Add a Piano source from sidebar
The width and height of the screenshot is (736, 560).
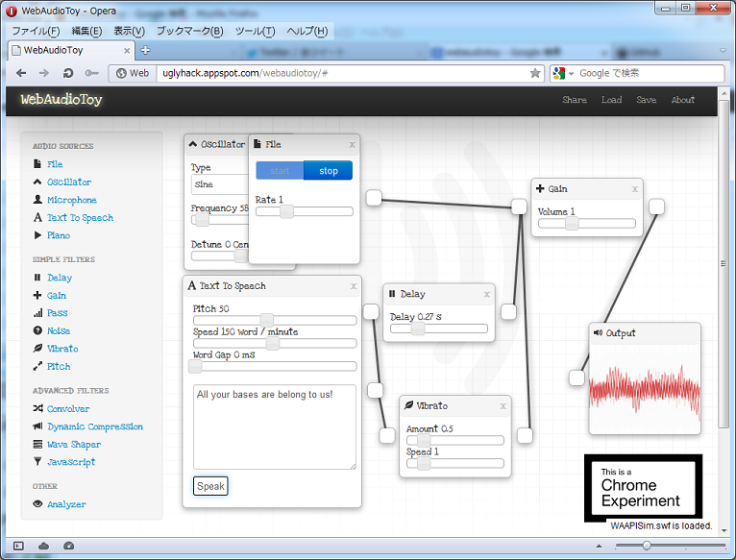click(x=59, y=235)
